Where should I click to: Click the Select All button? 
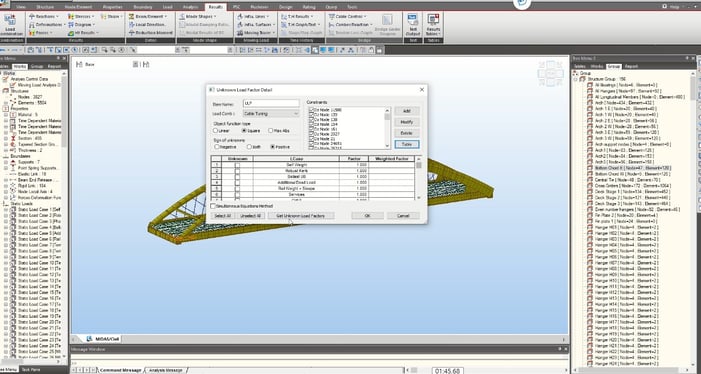point(223,216)
